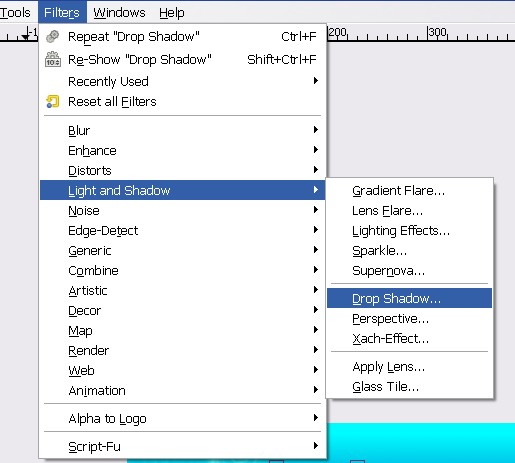Click the cyan image canvas area

pos(421,443)
